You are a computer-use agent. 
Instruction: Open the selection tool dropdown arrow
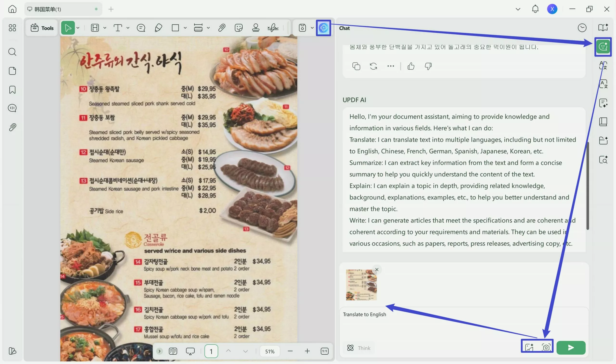(x=78, y=28)
